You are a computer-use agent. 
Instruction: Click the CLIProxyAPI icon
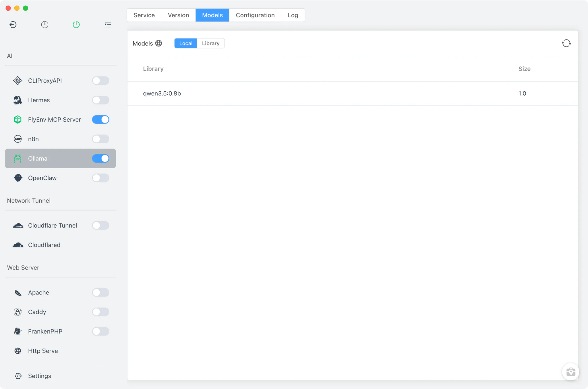(18, 81)
